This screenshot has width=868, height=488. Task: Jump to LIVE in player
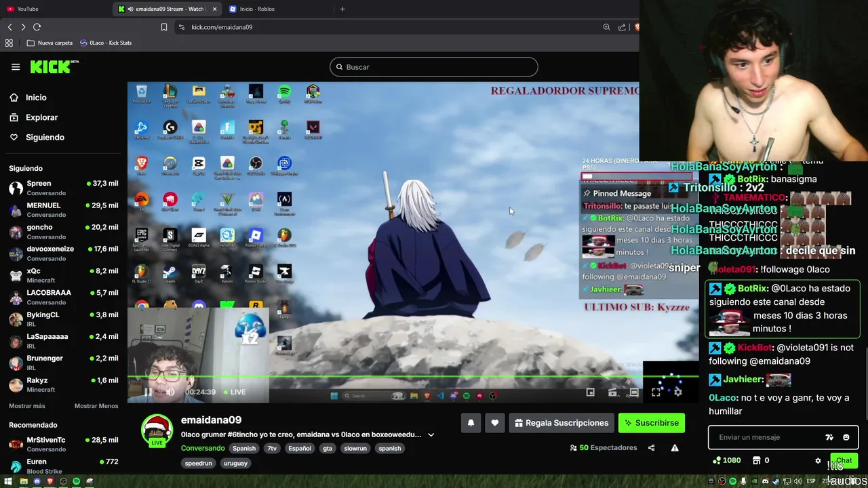click(233, 392)
